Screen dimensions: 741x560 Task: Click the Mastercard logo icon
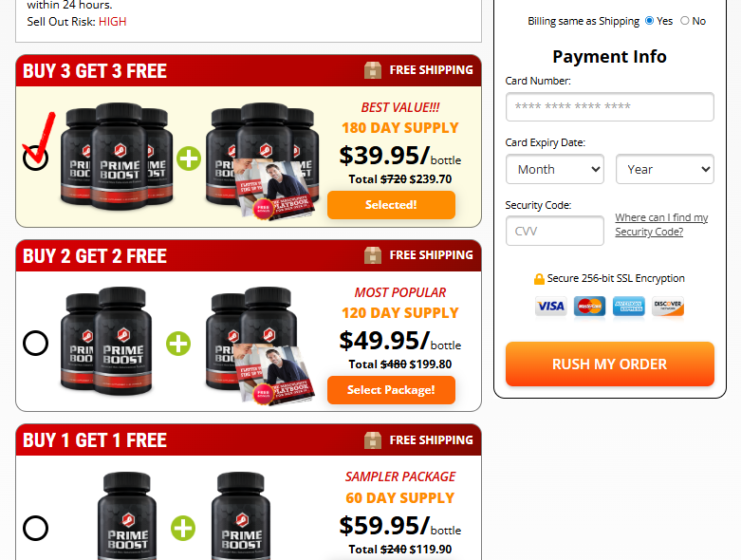click(x=590, y=307)
